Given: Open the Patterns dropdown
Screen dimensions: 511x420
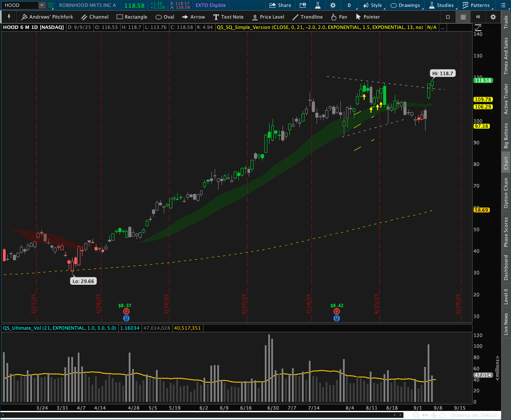Looking at the screenshot, I should (476, 5).
